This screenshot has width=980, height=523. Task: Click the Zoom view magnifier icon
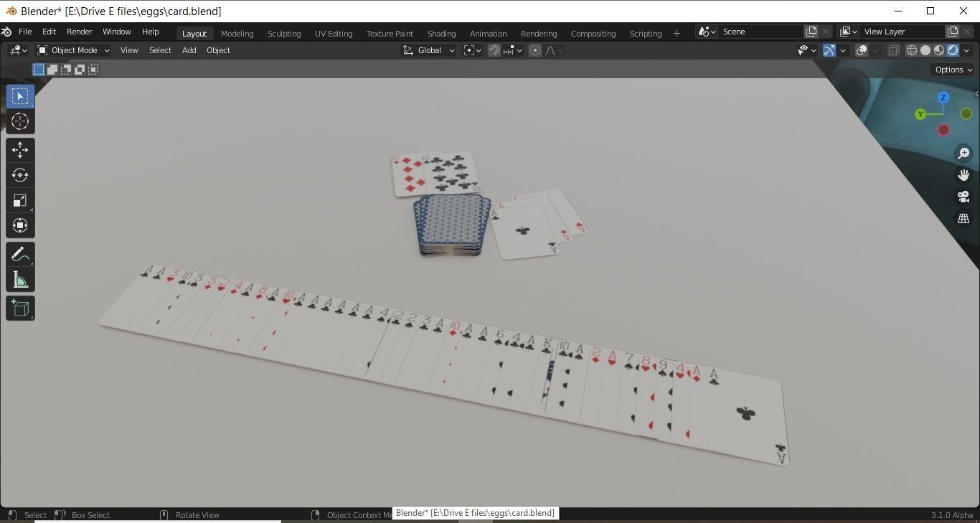(963, 154)
